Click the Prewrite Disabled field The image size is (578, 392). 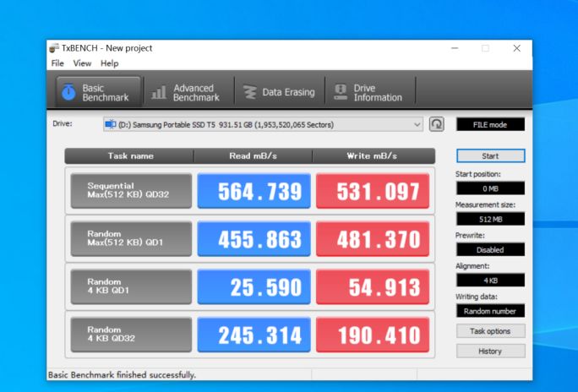[x=490, y=250]
